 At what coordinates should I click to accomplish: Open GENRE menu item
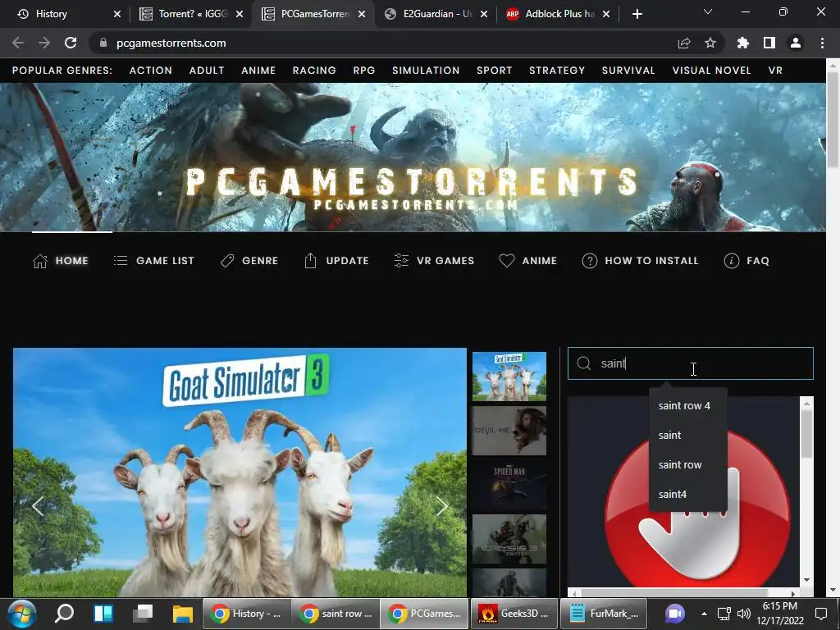(x=249, y=261)
